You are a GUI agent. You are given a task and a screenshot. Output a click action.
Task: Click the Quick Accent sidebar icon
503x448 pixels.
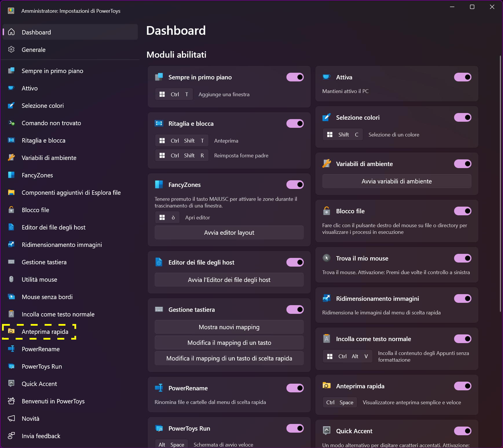[x=11, y=384]
